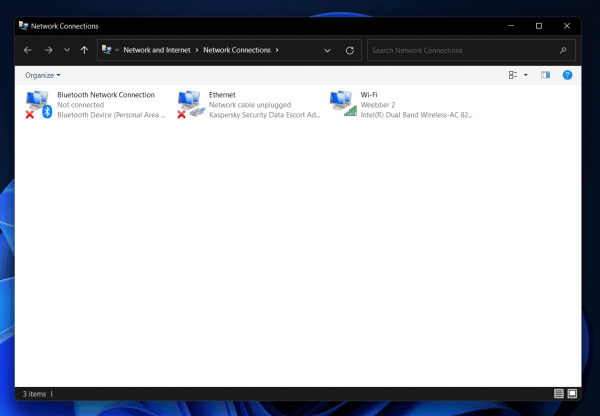
Task: Click Network Connections breadcrumb segment
Action: pos(236,49)
